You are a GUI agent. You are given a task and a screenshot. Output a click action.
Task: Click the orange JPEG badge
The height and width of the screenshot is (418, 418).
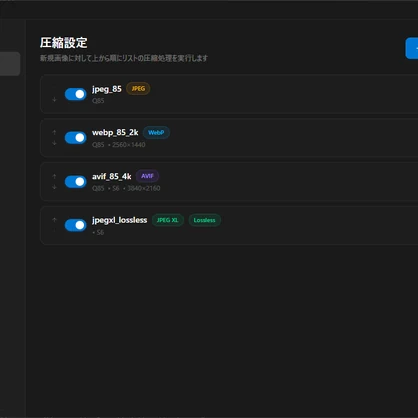click(138, 89)
